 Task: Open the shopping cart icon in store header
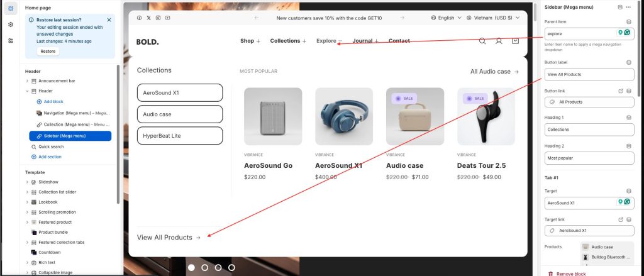click(515, 41)
